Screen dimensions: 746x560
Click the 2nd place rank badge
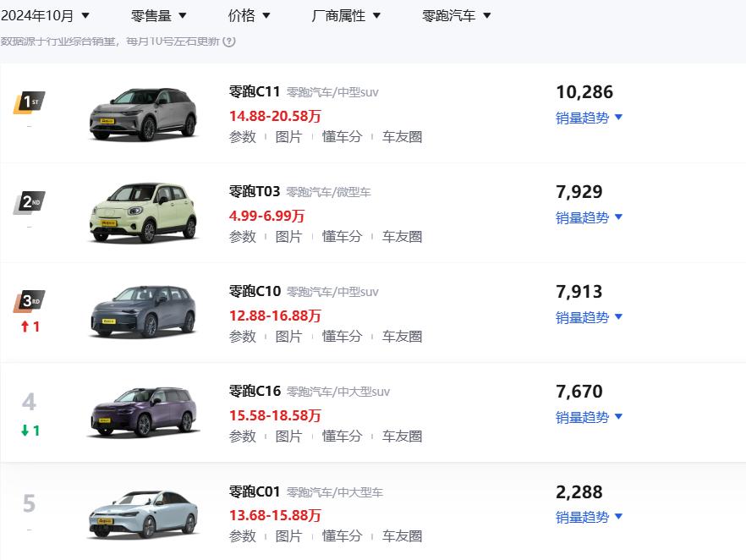[x=29, y=202]
